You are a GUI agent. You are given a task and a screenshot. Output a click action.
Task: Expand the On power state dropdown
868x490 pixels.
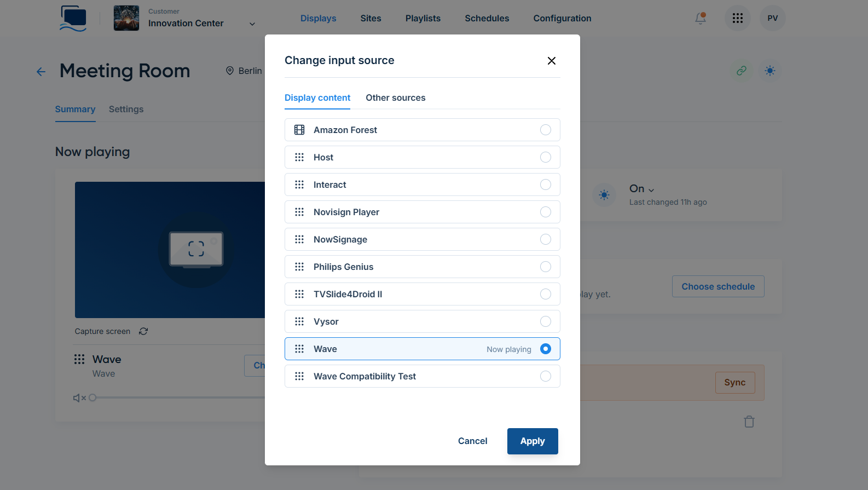[651, 190]
